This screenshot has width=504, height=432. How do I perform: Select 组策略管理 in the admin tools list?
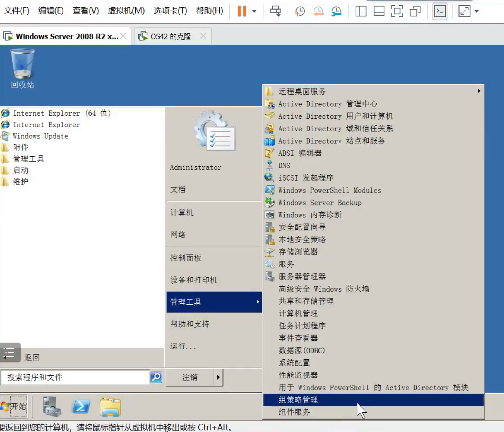tap(373, 400)
